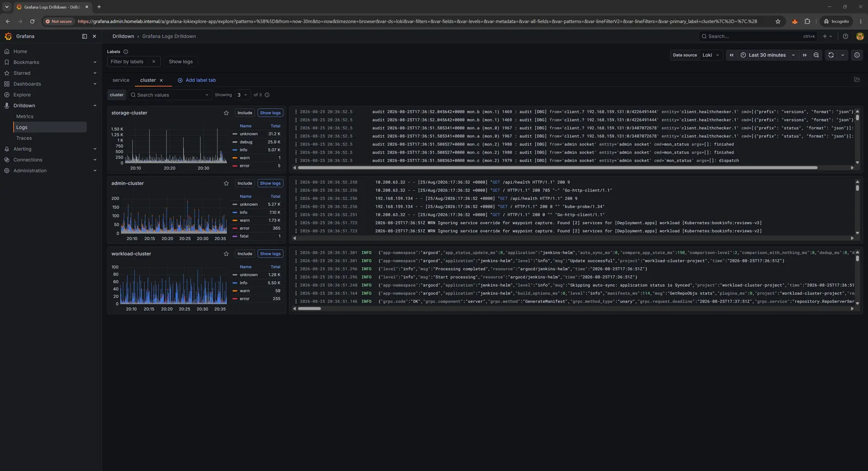Click the Grafana search box
The width and height of the screenshot is (868, 471).
[x=758, y=36]
